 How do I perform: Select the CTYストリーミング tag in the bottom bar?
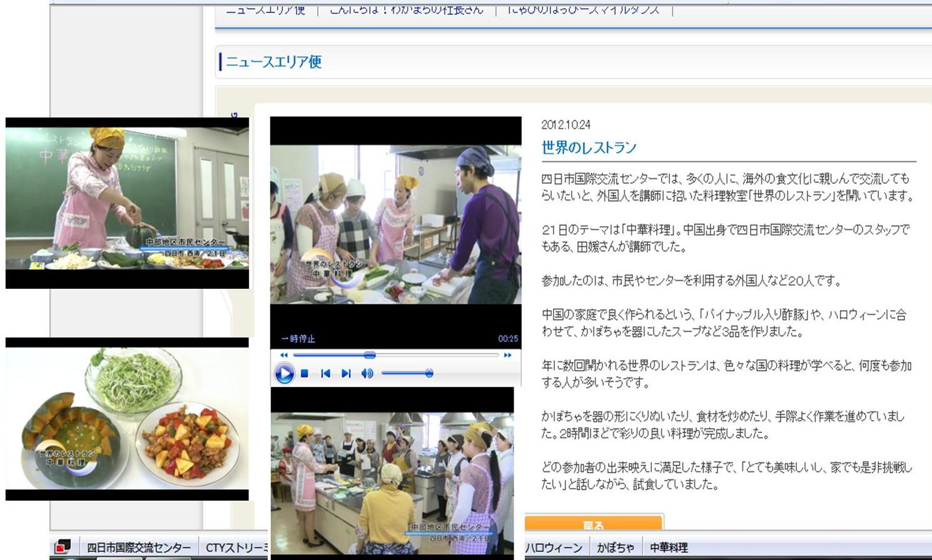[x=236, y=547]
